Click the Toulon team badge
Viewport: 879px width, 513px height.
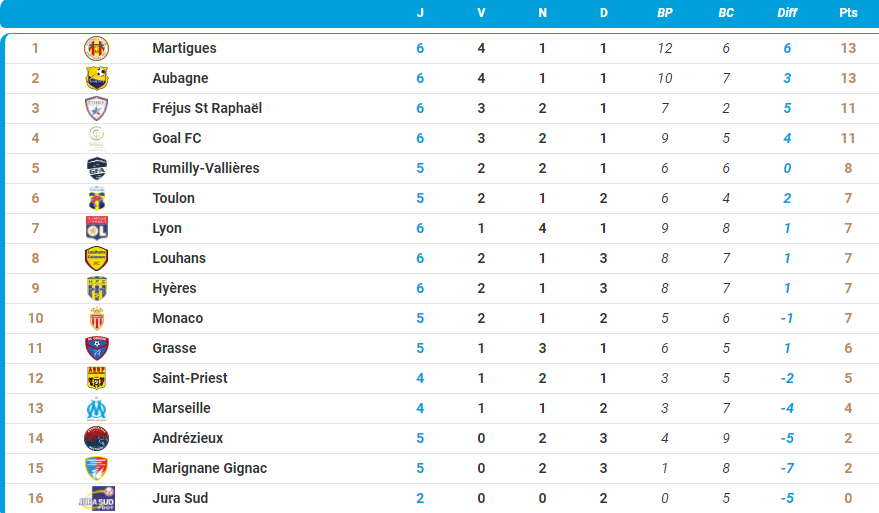click(x=97, y=198)
